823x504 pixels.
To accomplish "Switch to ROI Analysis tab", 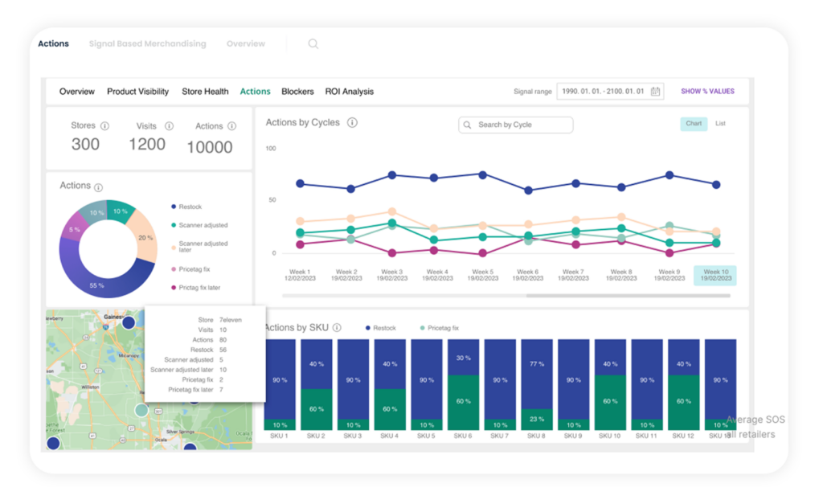I will tap(349, 92).
